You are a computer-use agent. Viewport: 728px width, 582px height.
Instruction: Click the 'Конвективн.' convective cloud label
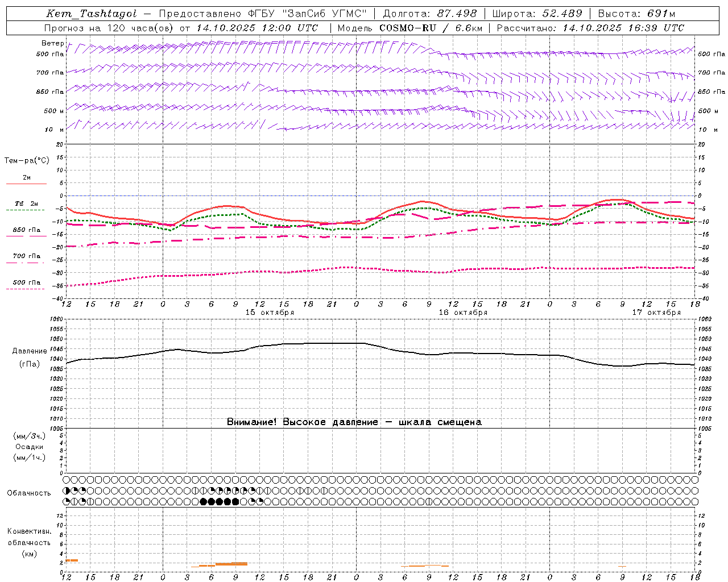coord(29,531)
